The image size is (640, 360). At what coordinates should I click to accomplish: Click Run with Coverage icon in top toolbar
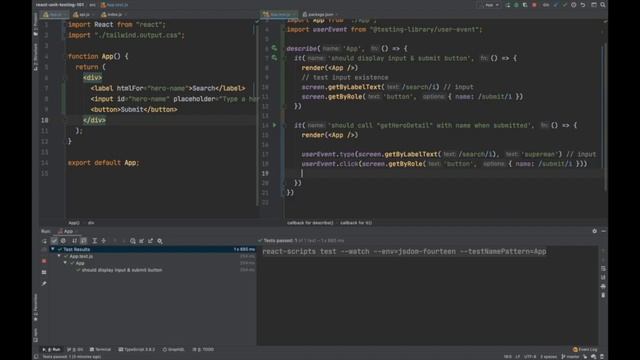point(525,5)
